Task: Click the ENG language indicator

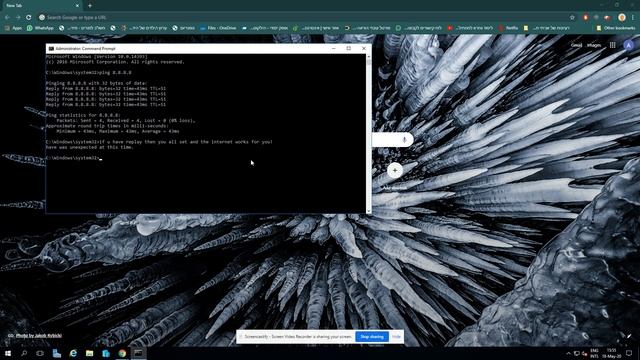Action: pyautogui.click(x=595, y=353)
